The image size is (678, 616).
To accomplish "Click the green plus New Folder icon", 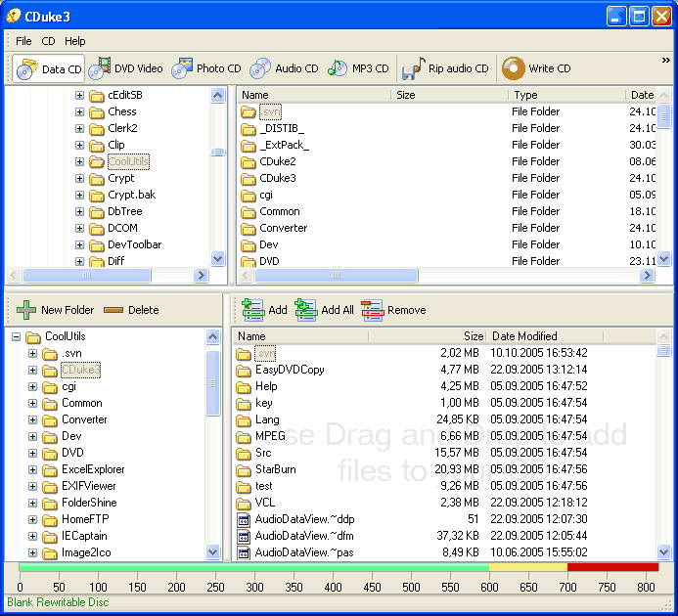I will (x=26, y=310).
